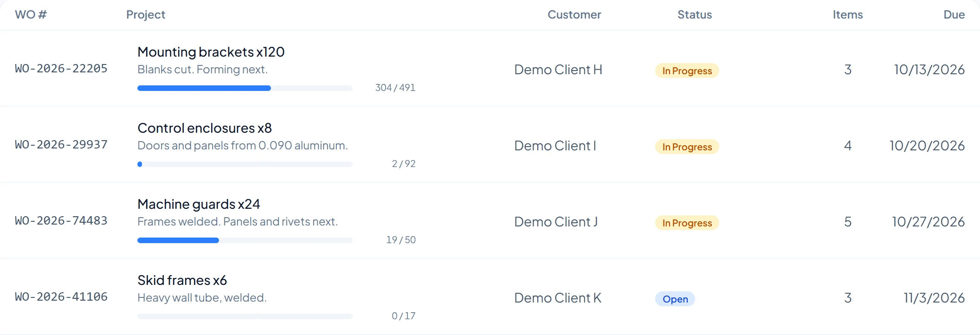Click In Progress badge for Control enclosures

pos(687,147)
